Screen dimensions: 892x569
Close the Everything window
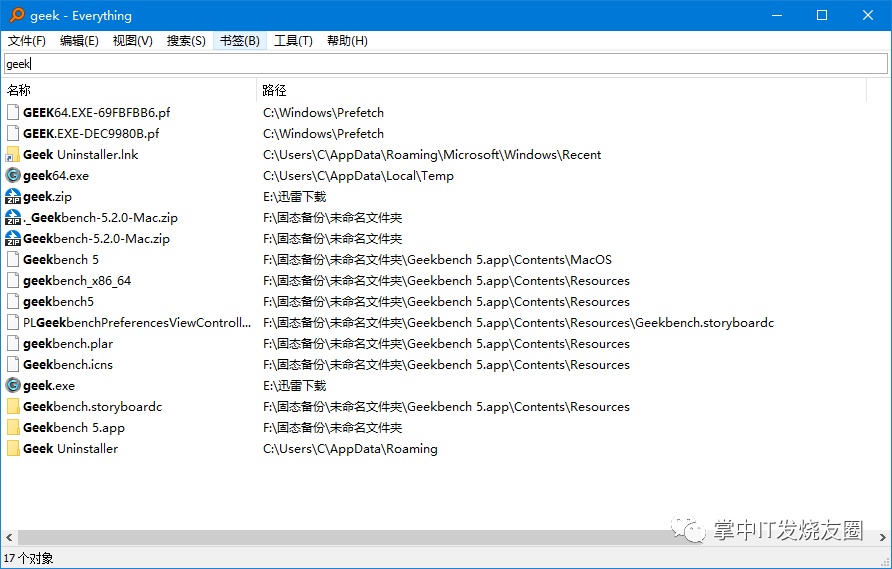click(868, 15)
